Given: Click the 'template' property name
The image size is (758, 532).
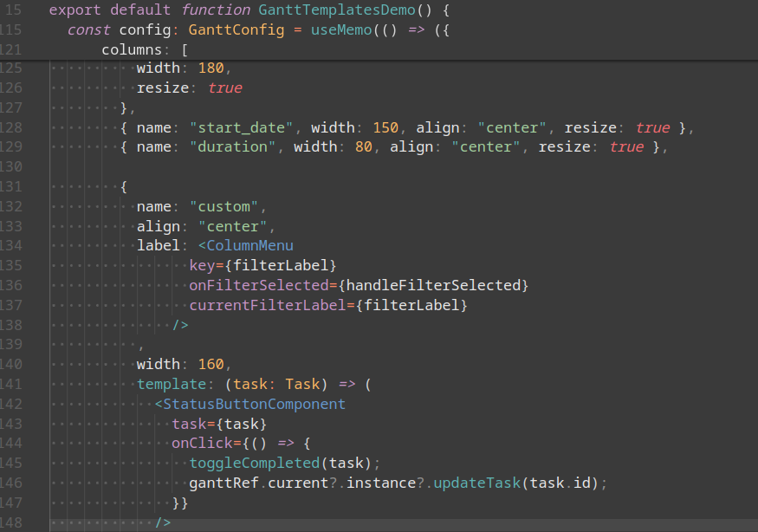Looking at the screenshot, I should [x=172, y=384].
